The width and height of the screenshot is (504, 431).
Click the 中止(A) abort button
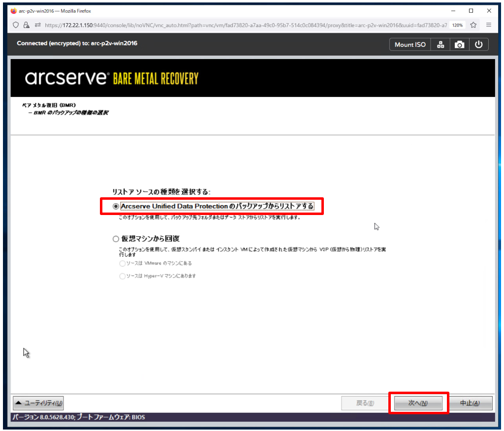pos(470,403)
